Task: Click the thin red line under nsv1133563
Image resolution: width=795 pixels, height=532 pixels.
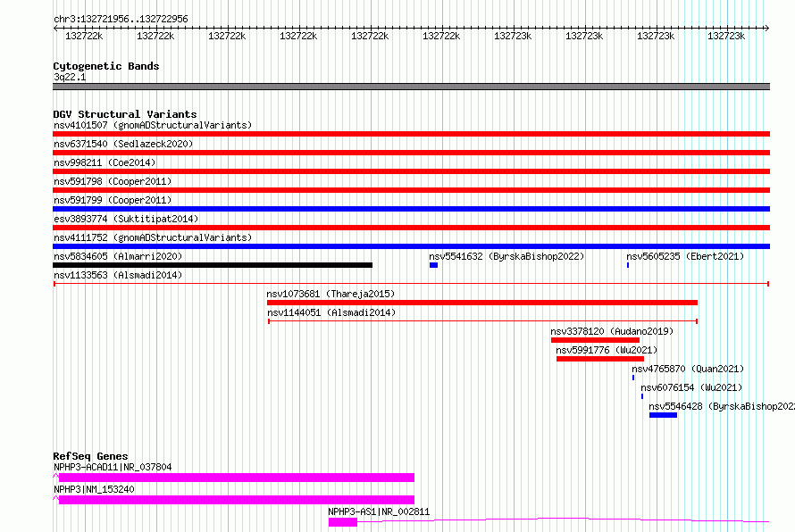Action: click(411, 284)
